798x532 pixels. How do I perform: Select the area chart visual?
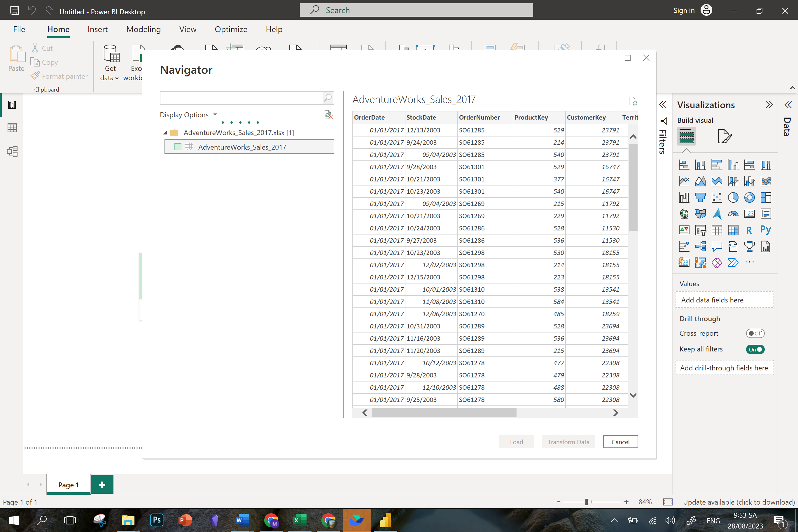coord(700,181)
